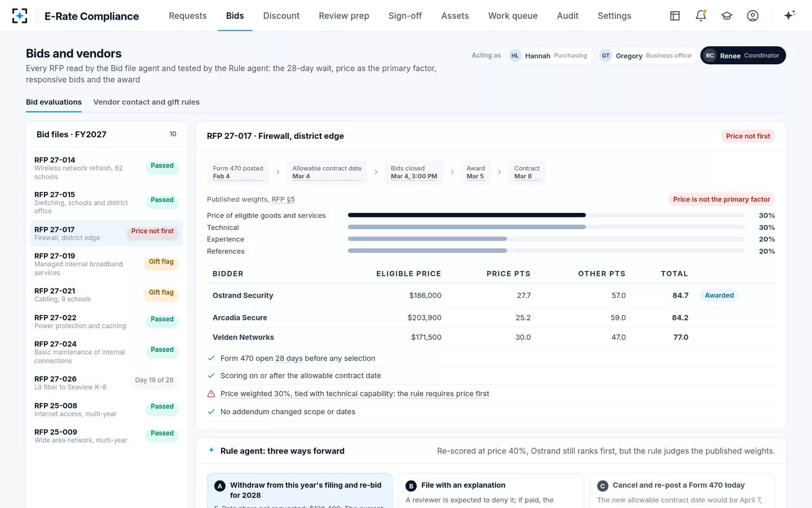The image size is (812, 508).
Task: Click the checkmark beside Form 470 open 28 days
Action: coord(211,358)
